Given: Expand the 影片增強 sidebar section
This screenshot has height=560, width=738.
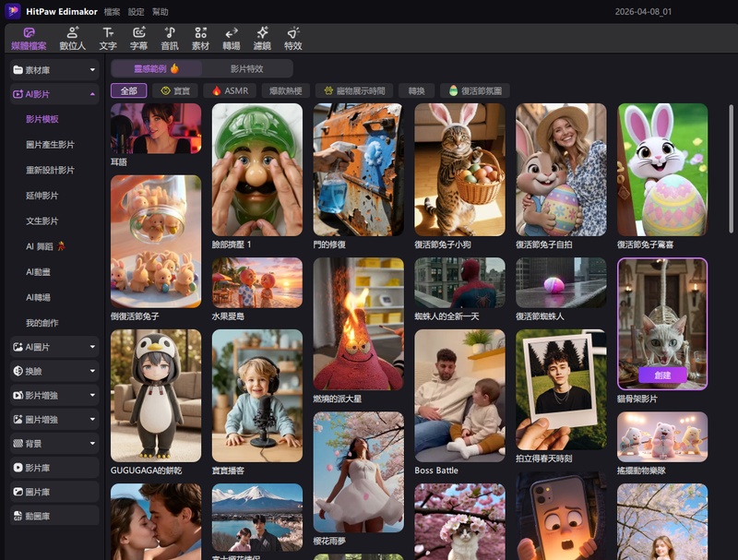Looking at the screenshot, I should click(x=54, y=395).
